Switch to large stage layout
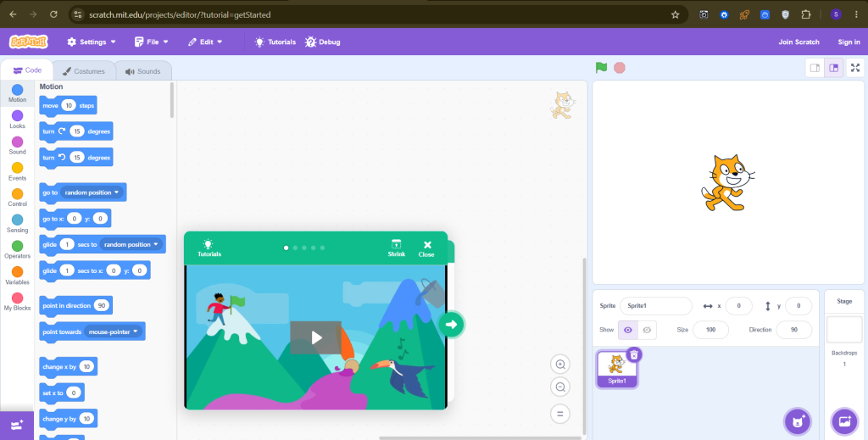 [x=834, y=68]
